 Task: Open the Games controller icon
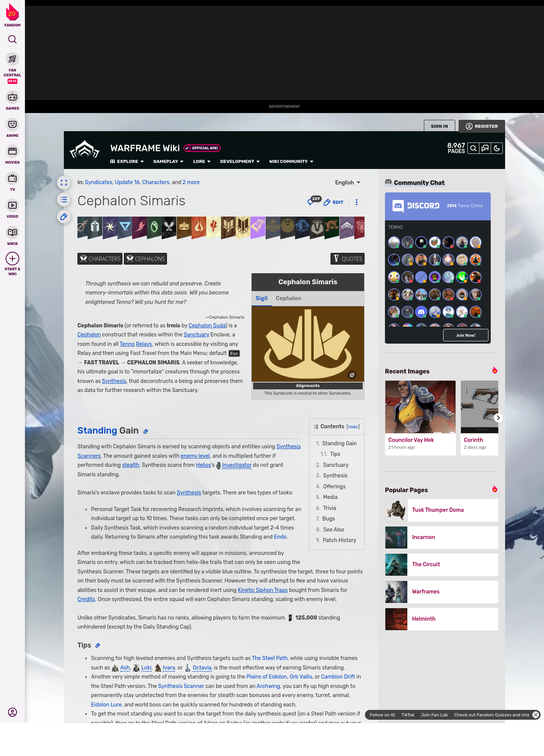coord(12,97)
